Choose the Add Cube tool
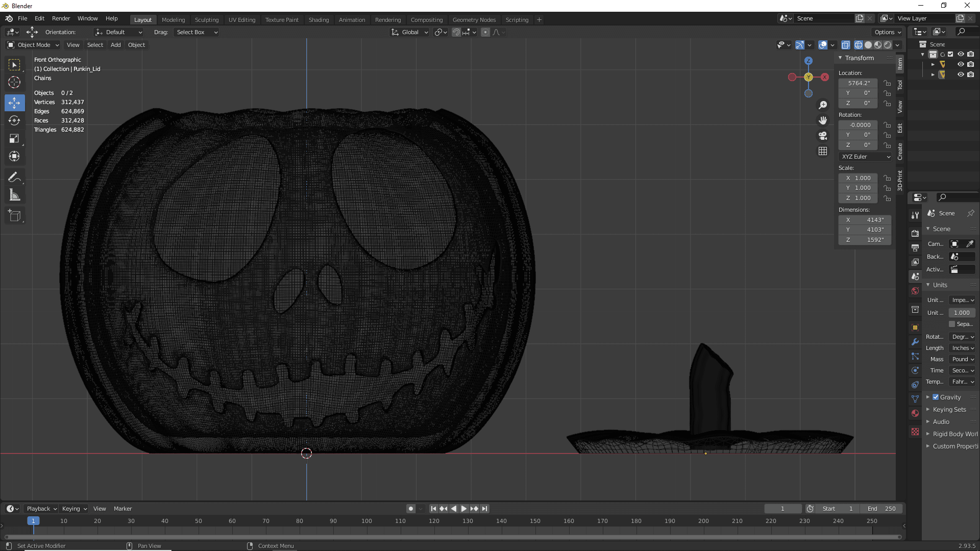980x551 pixels. [14, 216]
